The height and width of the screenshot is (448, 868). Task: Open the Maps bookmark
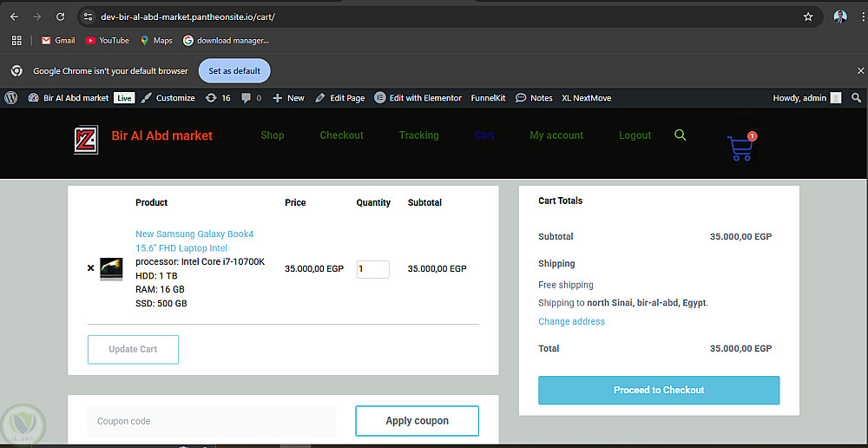(x=156, y=41)
